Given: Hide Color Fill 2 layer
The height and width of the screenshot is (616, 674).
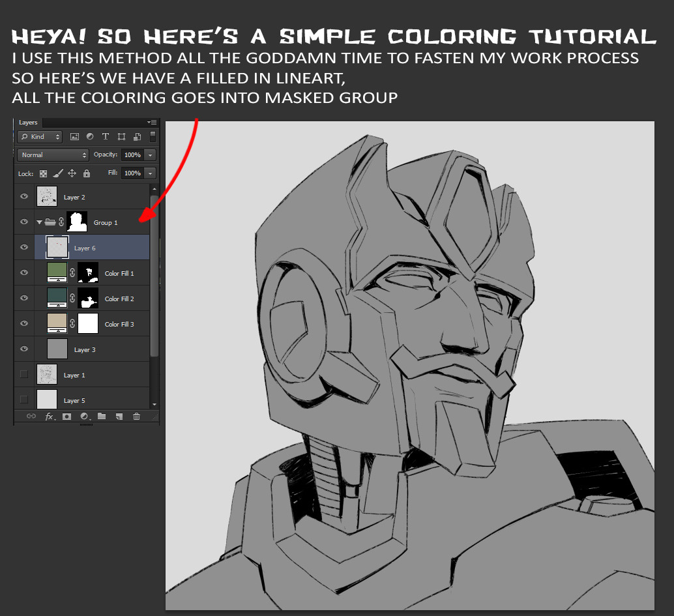Looking at the screenshot, I should 24,297.
